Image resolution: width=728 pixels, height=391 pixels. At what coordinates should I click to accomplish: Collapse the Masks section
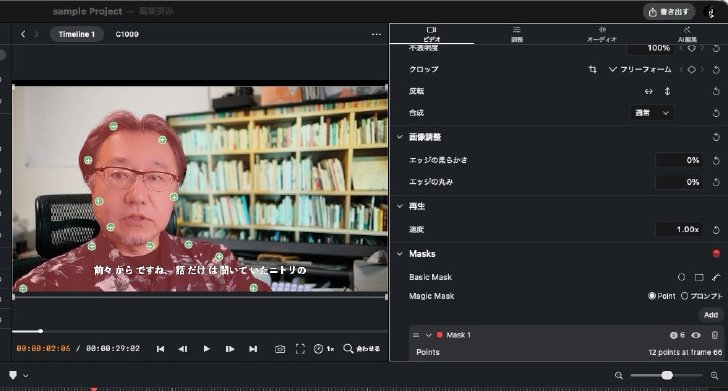click(400, 254)
